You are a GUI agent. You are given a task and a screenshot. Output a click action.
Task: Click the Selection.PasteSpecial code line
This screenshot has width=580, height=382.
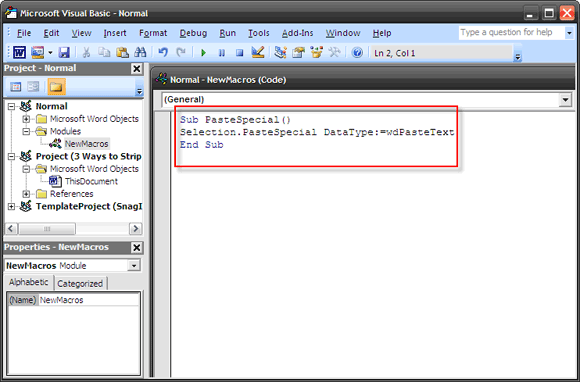pyautogui.click(x=317, y=132)
